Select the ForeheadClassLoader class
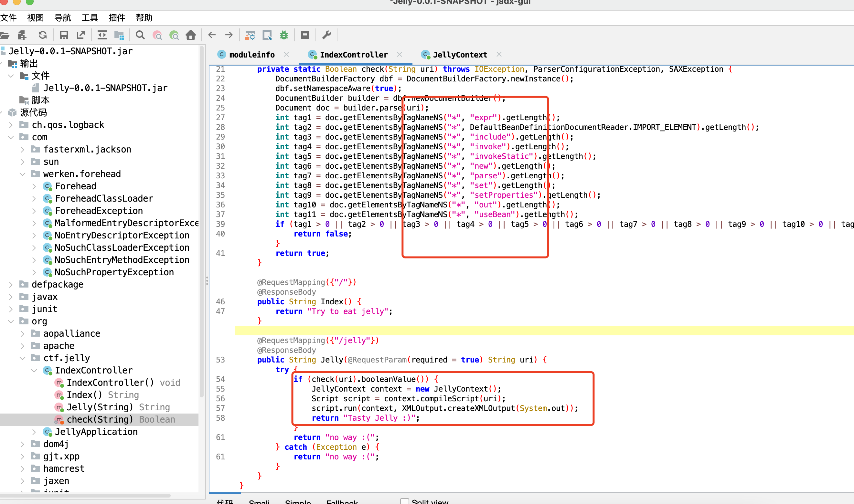Image resolution: width=854 pixels, height=504 pixels. click(x=104, y=198)
